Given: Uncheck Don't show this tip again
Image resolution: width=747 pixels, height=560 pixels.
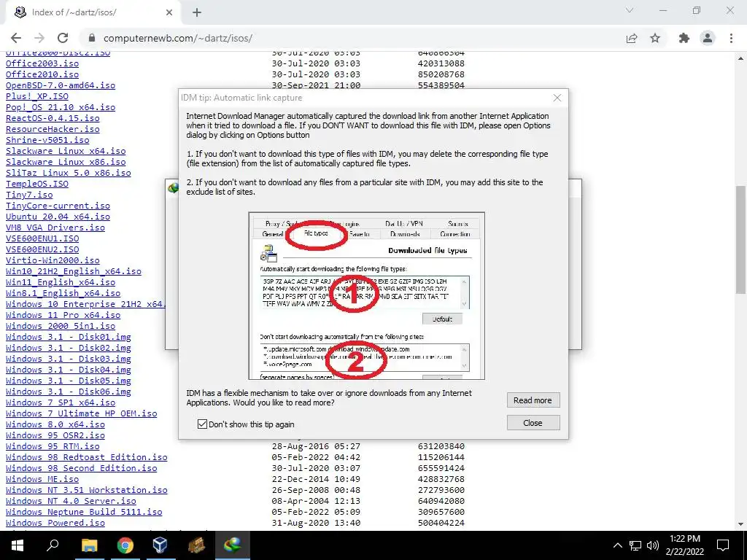Looking at the screenshot, I should (202, 424).
